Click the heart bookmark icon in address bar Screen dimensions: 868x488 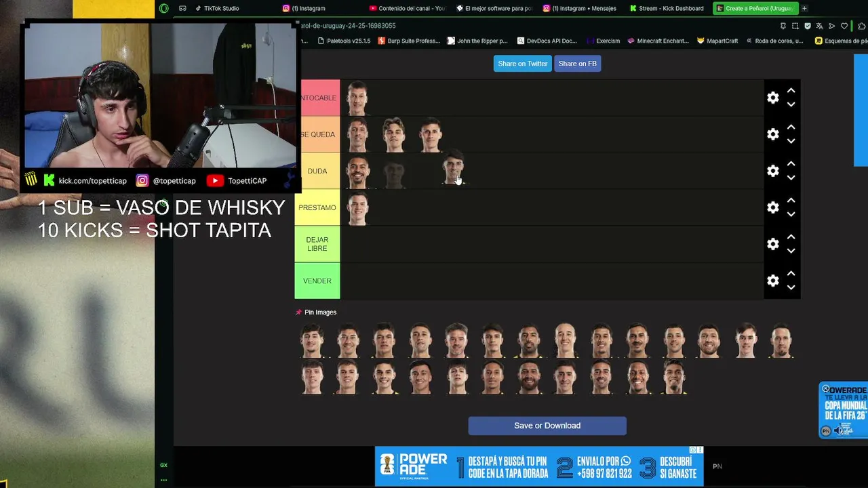(844, 26)
